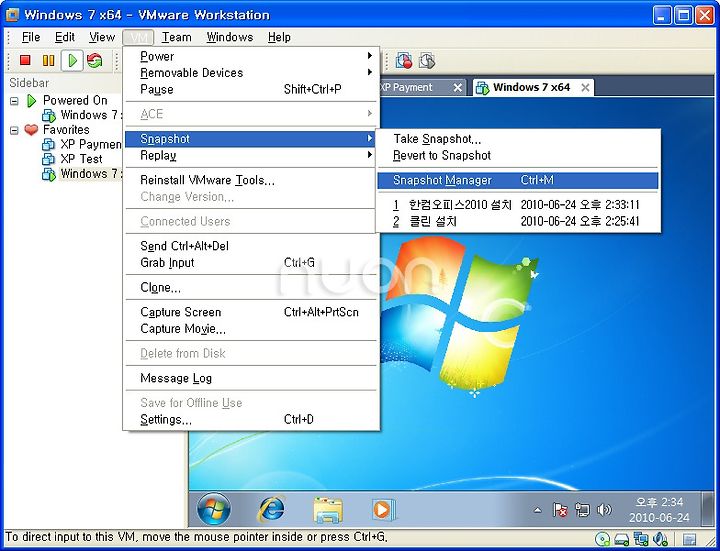Click the orange Suspend toolbar icon

tap(48, 60)
